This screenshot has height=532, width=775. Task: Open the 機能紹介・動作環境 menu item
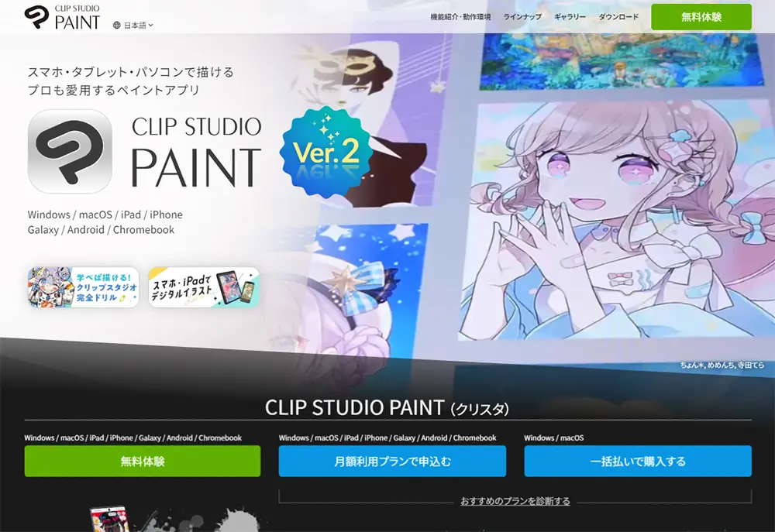pos(460,17)
